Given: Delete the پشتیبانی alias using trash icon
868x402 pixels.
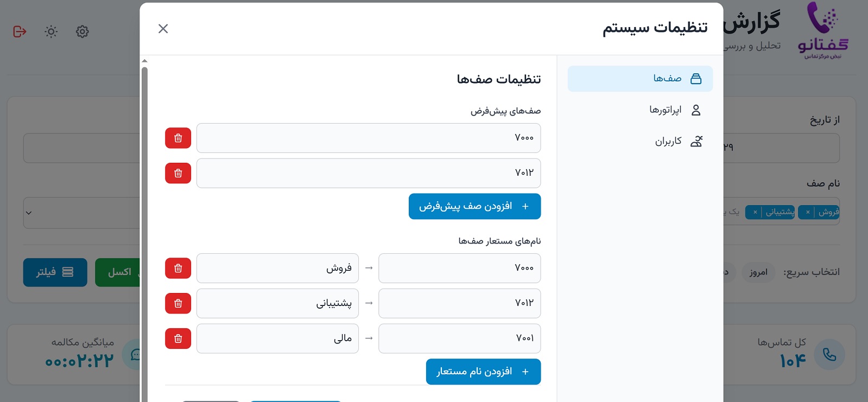Looking at the screenshot, I should 178,303.
